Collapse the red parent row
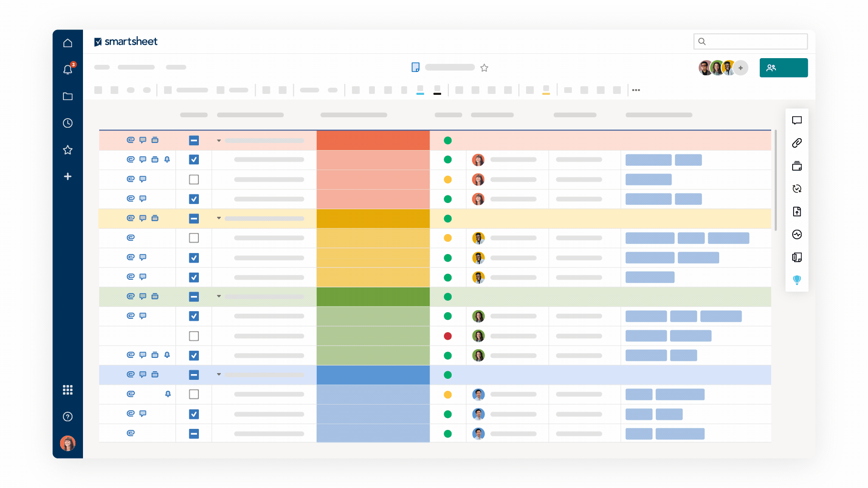 click(219, 140)
